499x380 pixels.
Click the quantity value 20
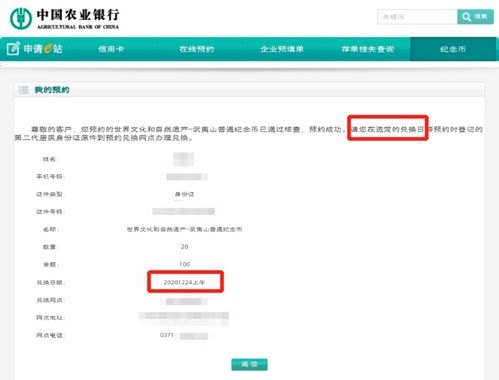(184, 247)
